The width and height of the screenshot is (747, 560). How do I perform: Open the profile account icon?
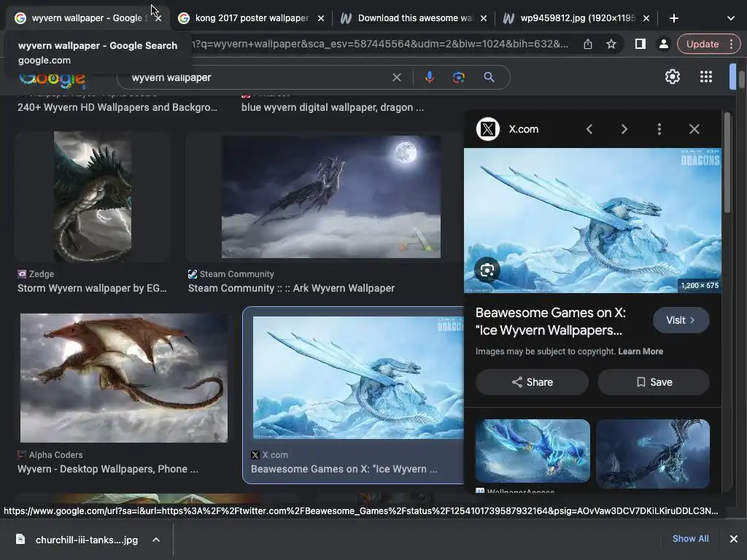tap(663, 44)
